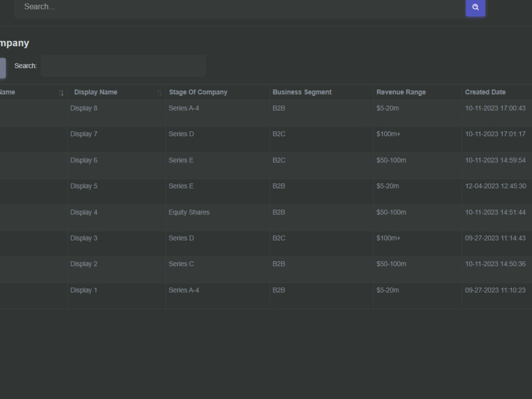Click the Stage Of Company column header
The height and width of the screenshot is (399, 532).
click(x=198, y=92)
